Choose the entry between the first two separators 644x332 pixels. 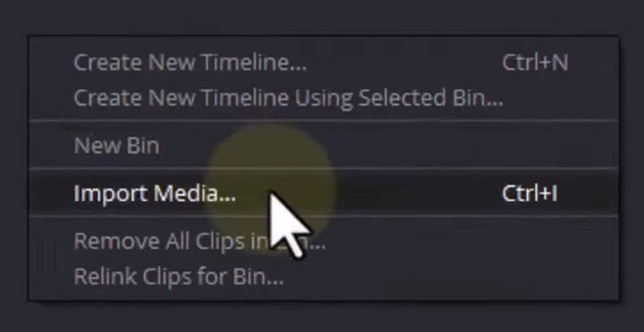[x=324, y=146]
